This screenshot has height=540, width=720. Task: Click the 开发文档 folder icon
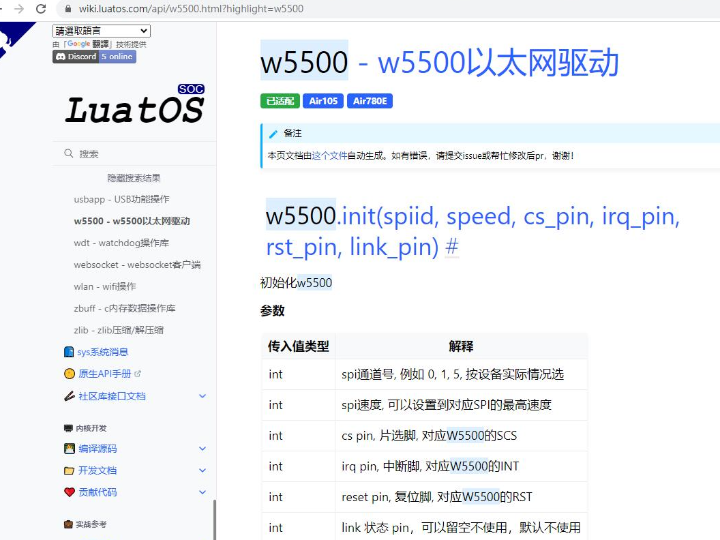(69, 470)
